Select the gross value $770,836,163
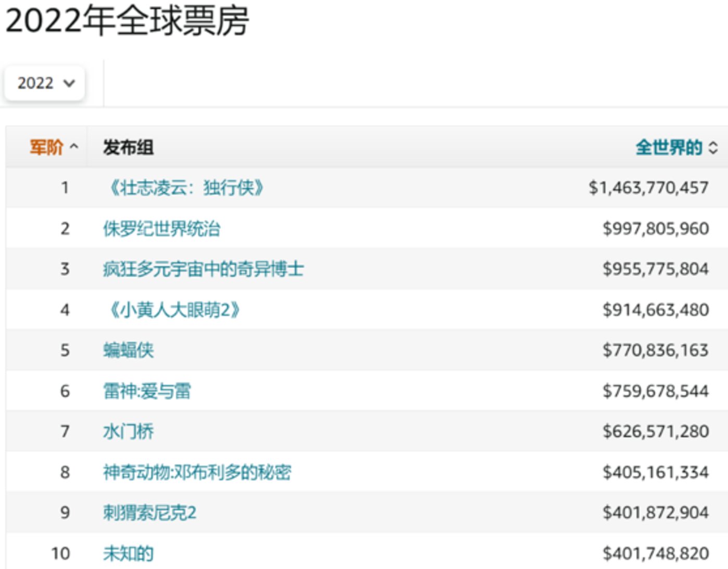The height and width of the screenshot is (569, 728). point(656,350)
